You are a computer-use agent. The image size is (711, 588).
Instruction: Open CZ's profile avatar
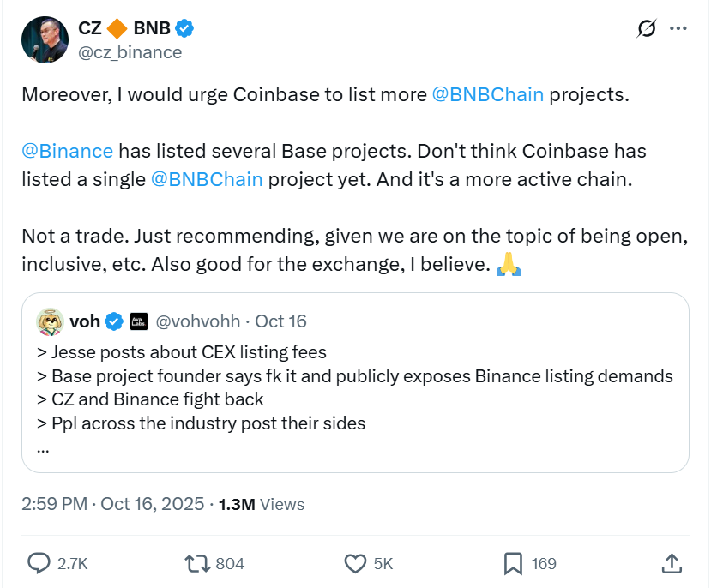click(x=44, y=39)
